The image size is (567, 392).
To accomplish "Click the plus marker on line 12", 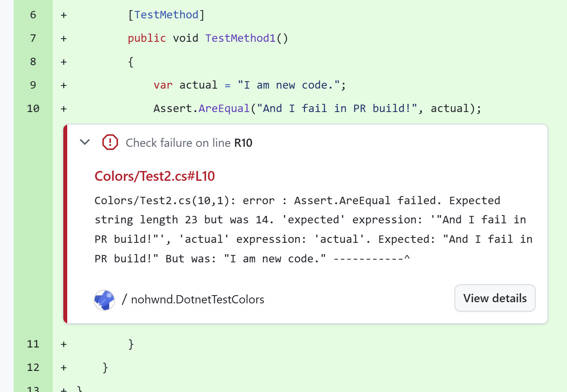I will click(x=63, y=367).
